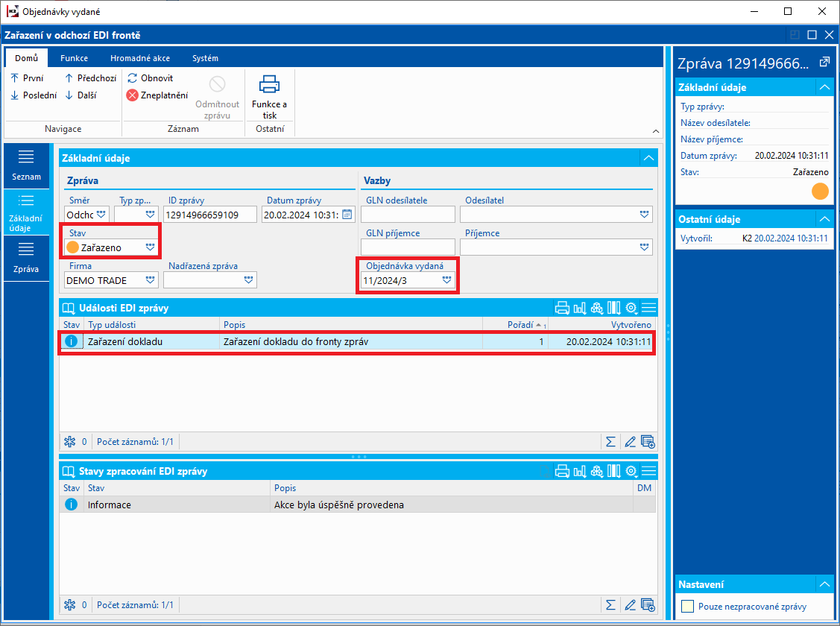
Task: Click the DM column header
Action: click(x=645, y=488)
